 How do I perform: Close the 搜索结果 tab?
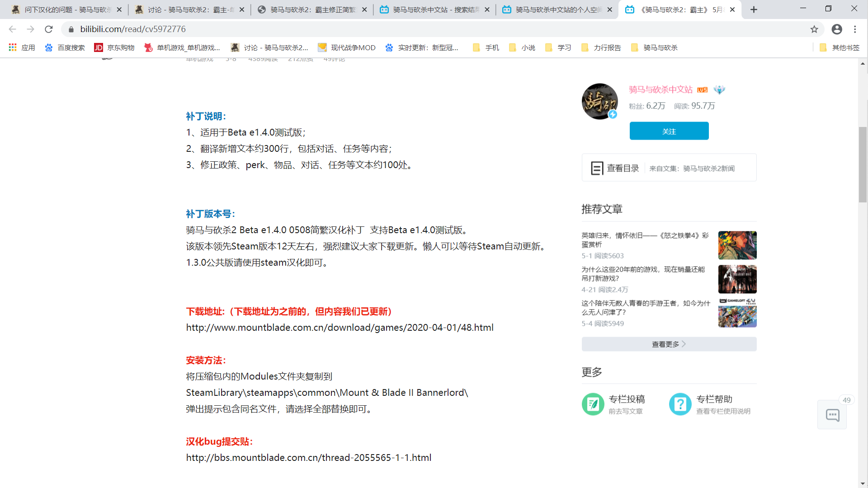(x=487, y=9)
